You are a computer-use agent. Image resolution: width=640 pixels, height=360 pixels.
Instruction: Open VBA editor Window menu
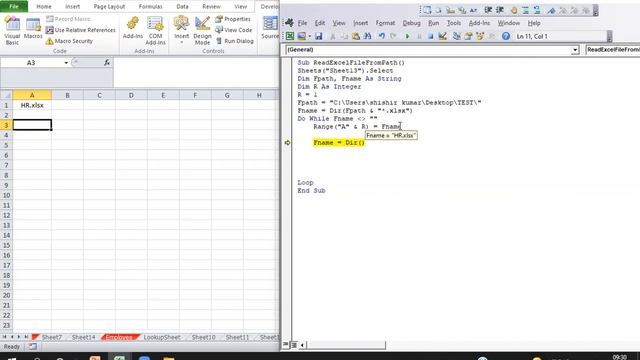(x=509, y=23)
